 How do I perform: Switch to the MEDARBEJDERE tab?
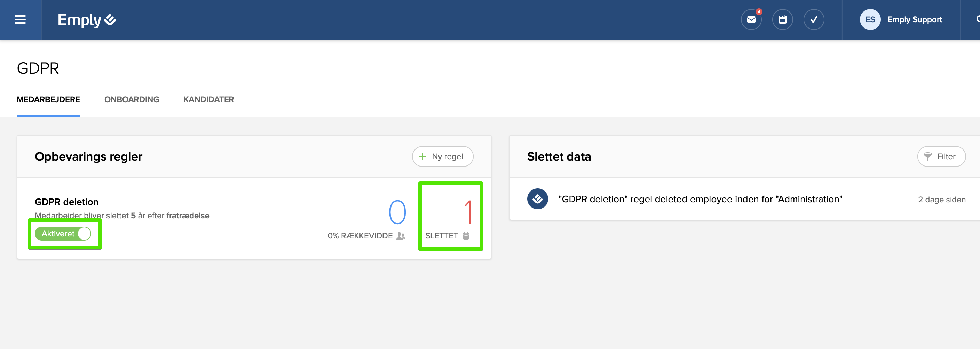[48, 100]
